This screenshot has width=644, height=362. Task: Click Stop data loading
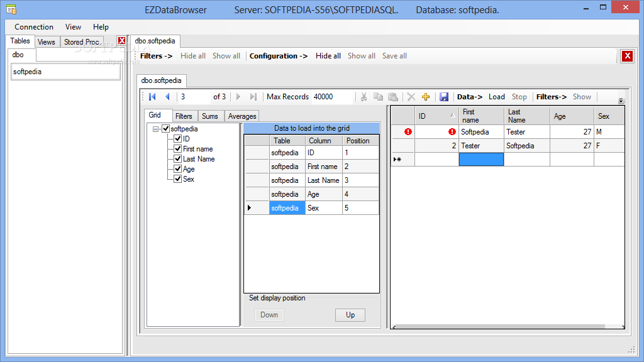click(x=519, y=97)
